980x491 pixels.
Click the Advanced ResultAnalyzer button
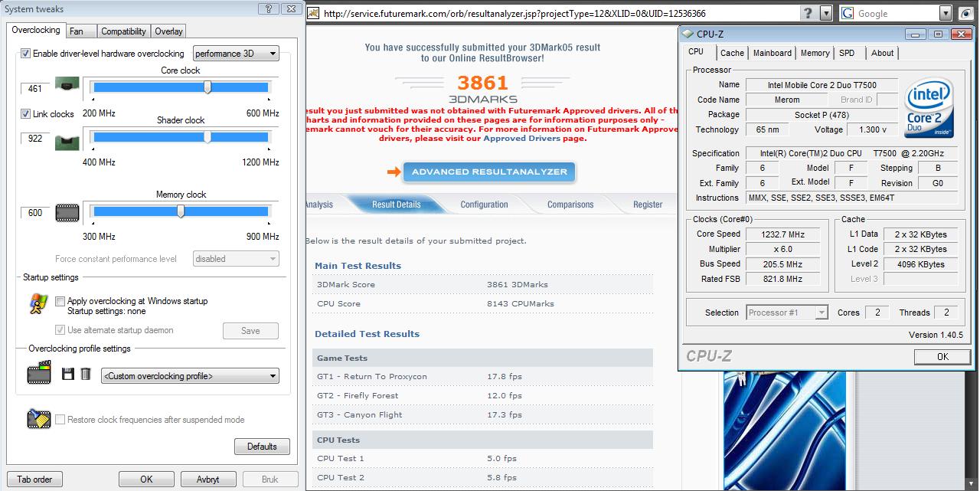[489, 172]
